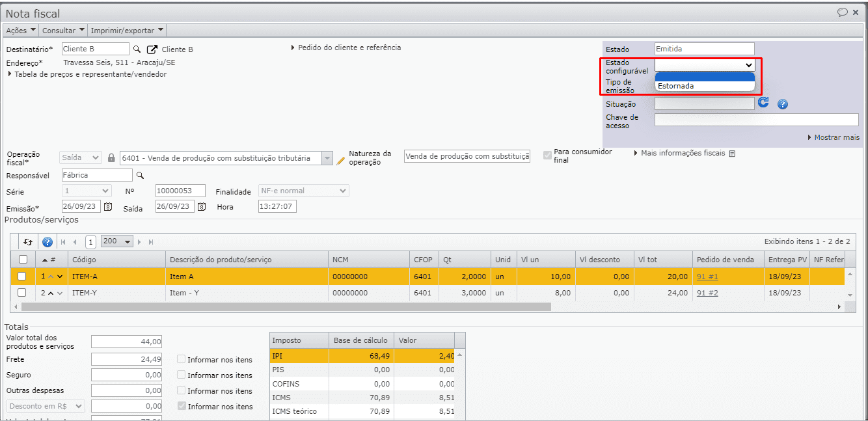Screen dimensions: 868x421
Task: Open the Desconto em R$ dropdown
Action: coord(46,406)
